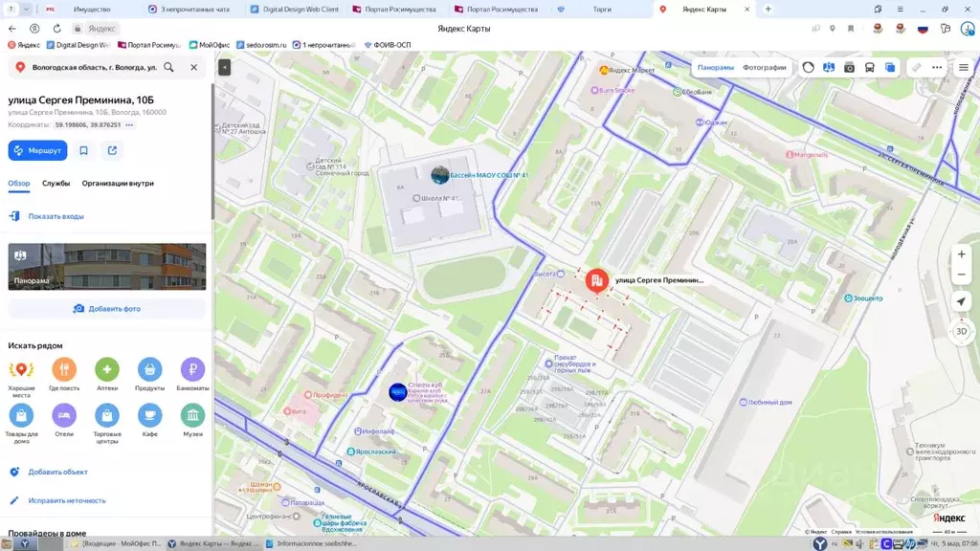This screenshot has width=980, height=551.
Task: Select the distance measurement ruler tool
Action: coord(917,67)
